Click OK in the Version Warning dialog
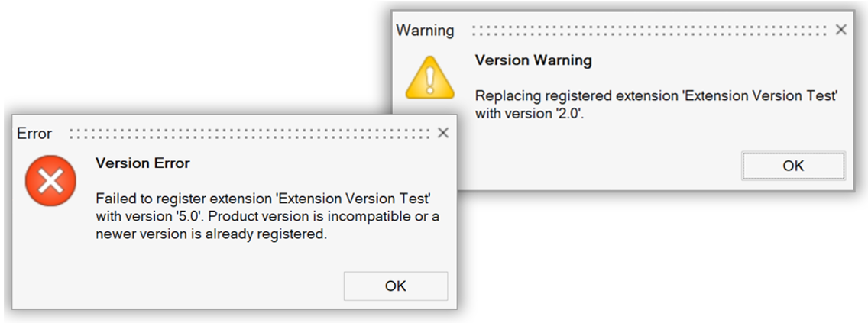The height and width of the screenshot is (323, 868). tap(792, 166)
